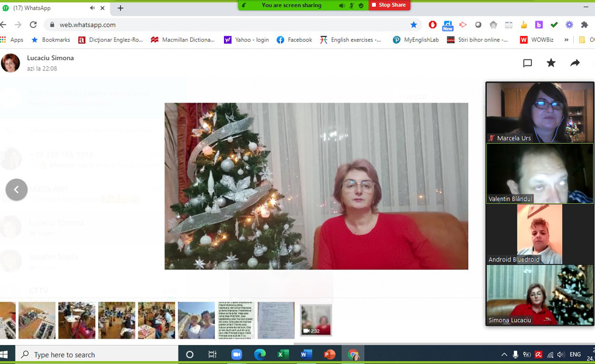Select Simona Lucaciu video tile
Image resolution: width=595 pixels, height=364 pixels.
coord(540,295)
